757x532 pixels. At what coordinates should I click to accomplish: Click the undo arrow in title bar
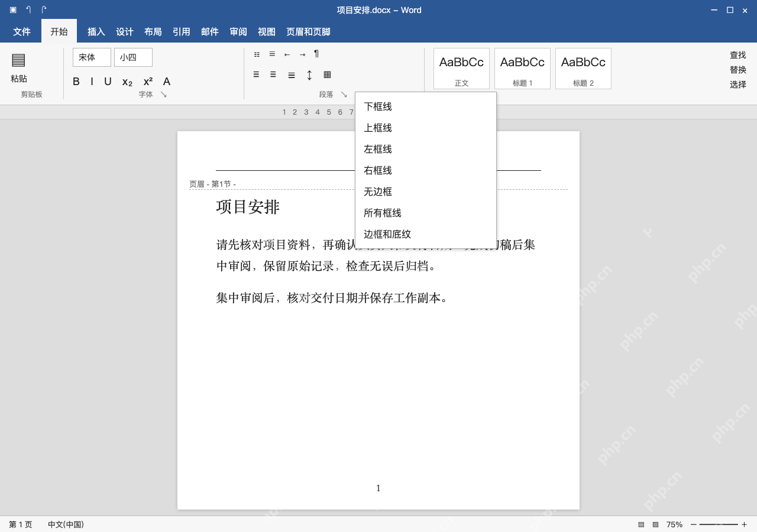pyautogui.click(x=28, y=10)
